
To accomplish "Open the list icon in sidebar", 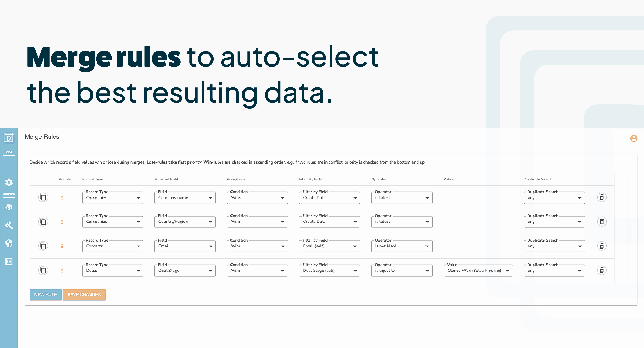I will tap(9, 261).
